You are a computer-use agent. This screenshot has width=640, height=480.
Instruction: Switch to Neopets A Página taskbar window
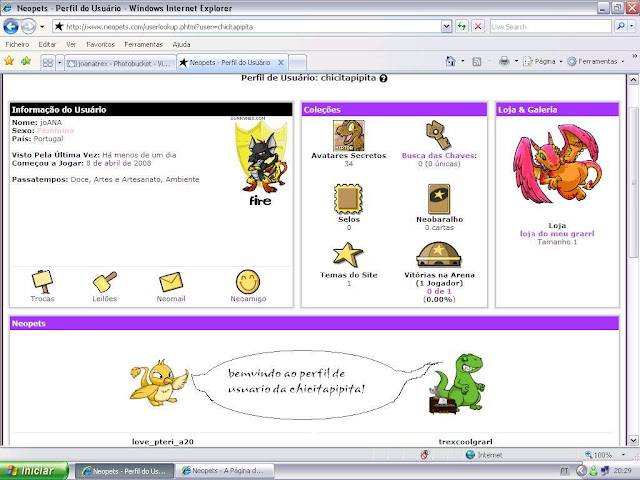point(224,471)
